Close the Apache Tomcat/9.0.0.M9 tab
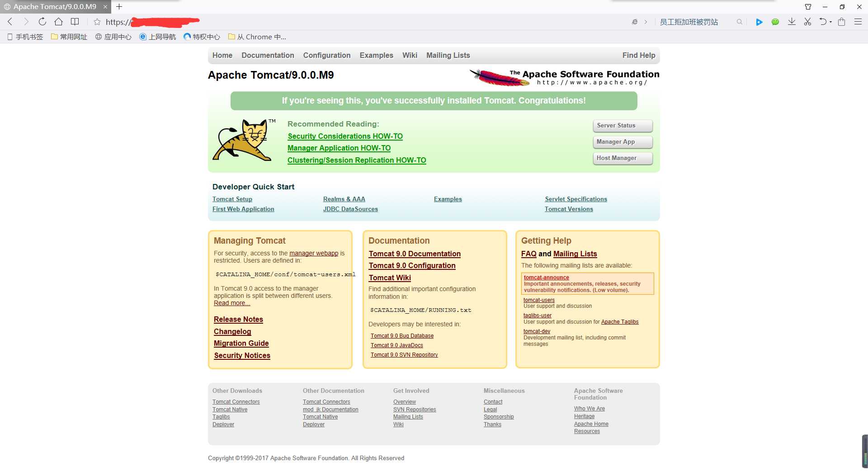This screenshot has height=471, width=868. click(105, 7)
